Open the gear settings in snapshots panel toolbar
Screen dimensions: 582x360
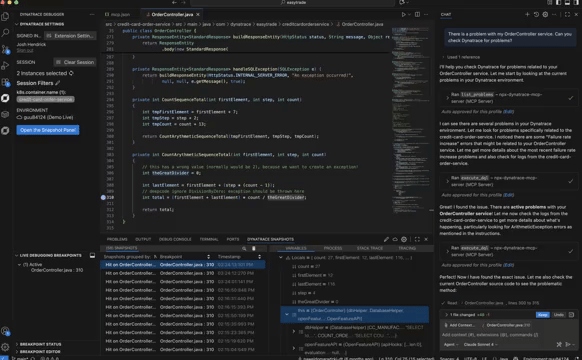(404, 239)
